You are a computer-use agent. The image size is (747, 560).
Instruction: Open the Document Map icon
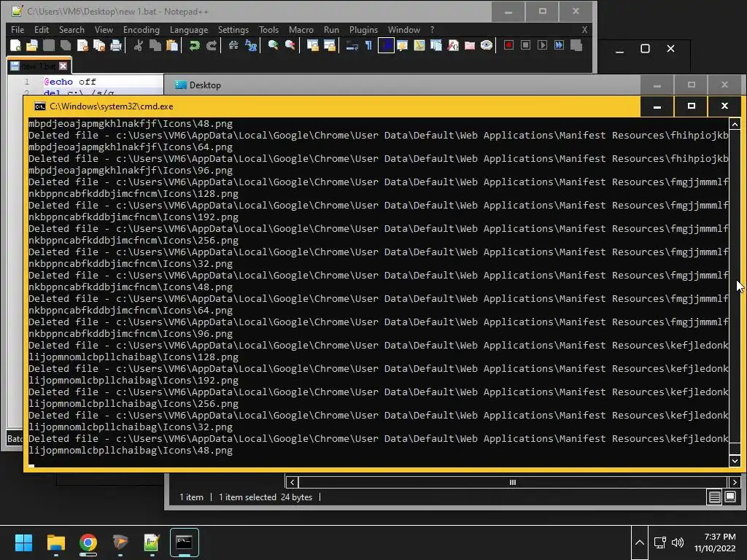[419, 46]
